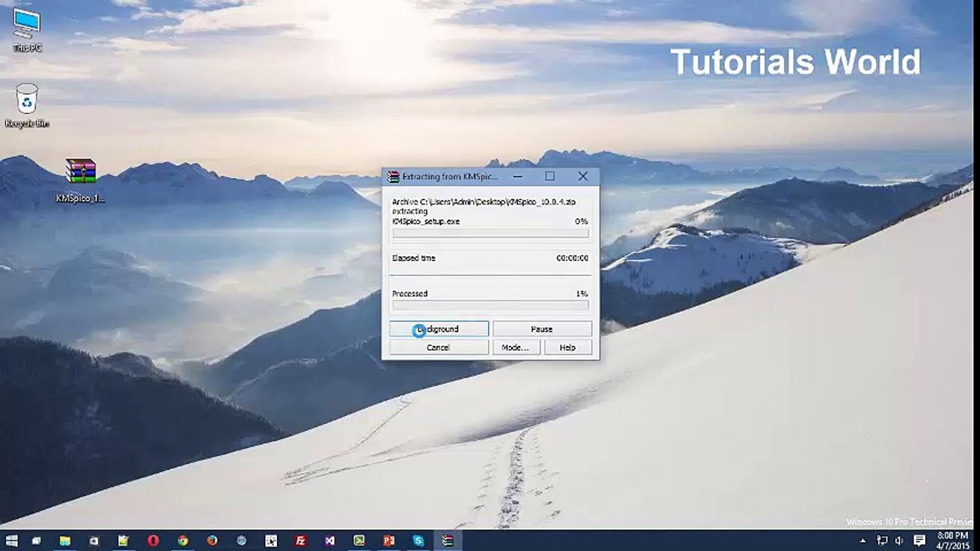Launch Visual Studio from taskbar
This screenshot has width=980, height=551.
pos(330,540)
